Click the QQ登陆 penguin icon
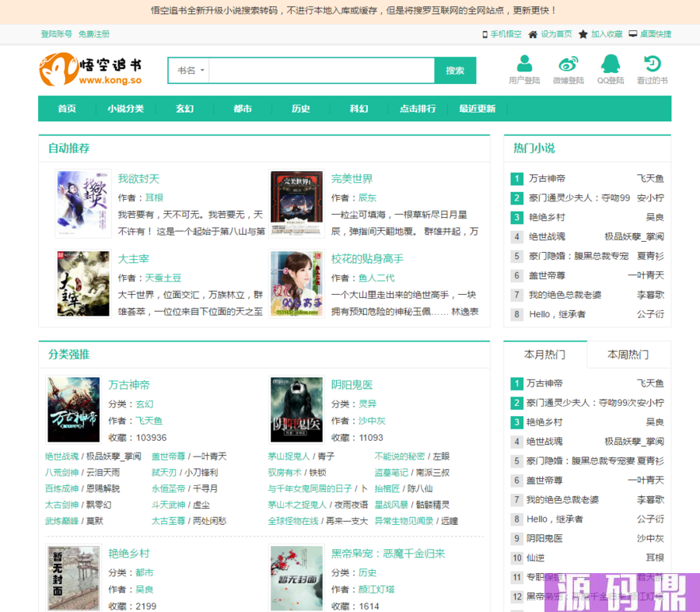This screenshot has height=612, width=700. coord(611,64)
